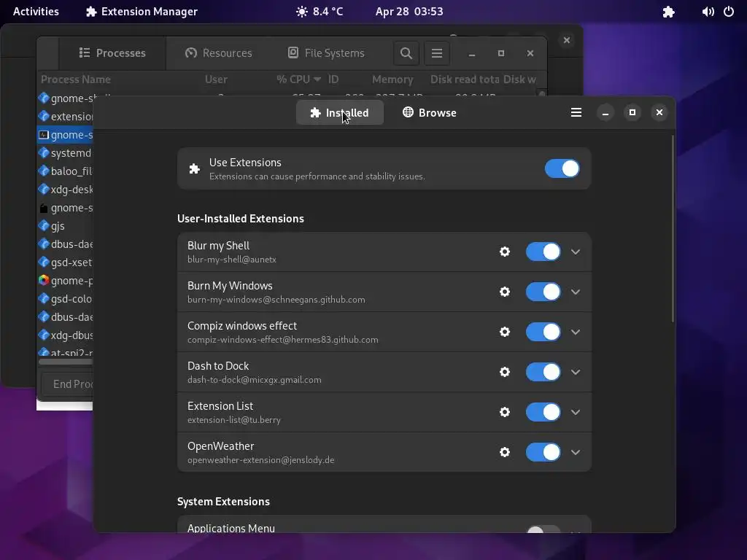
Task: Expand Burn My Windows details chevron
Action: tap(576, 292)
